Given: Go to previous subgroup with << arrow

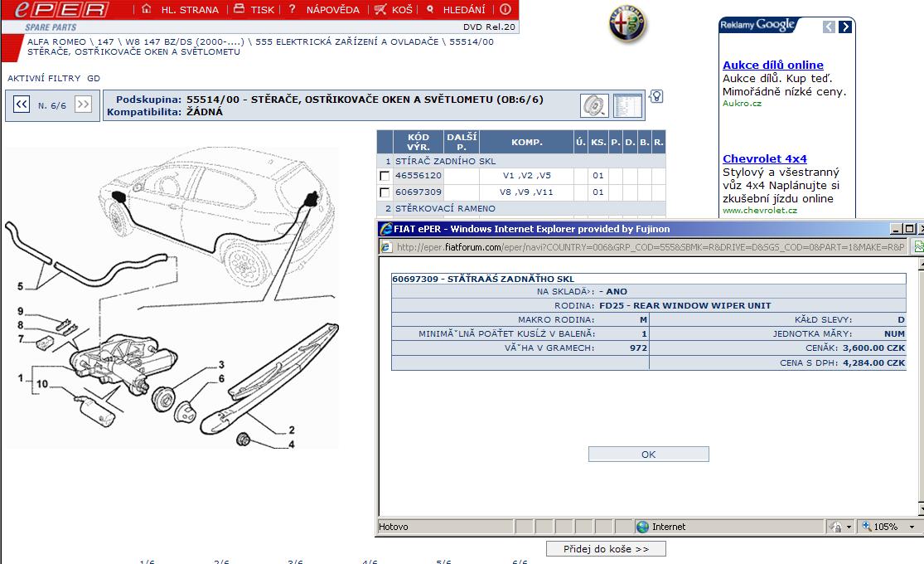Looking at the screenshot, I should click(x=21, y=105).
